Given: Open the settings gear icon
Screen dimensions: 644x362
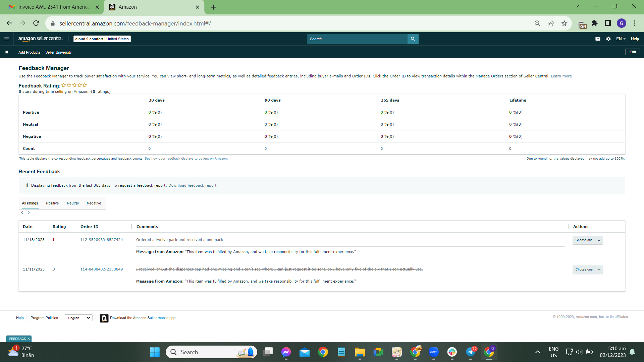Looking at the screenshot, I should (x=608, y=39).
